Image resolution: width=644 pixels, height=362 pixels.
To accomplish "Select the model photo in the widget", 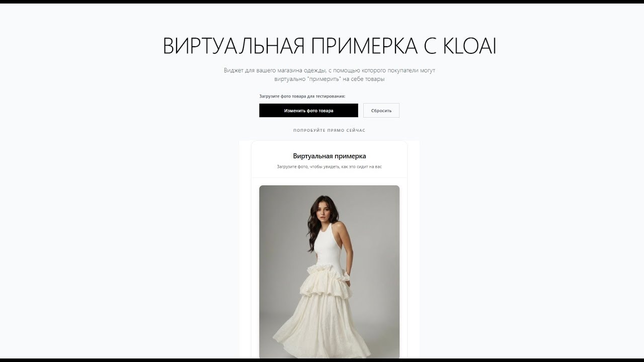I will tap(330, 271).
